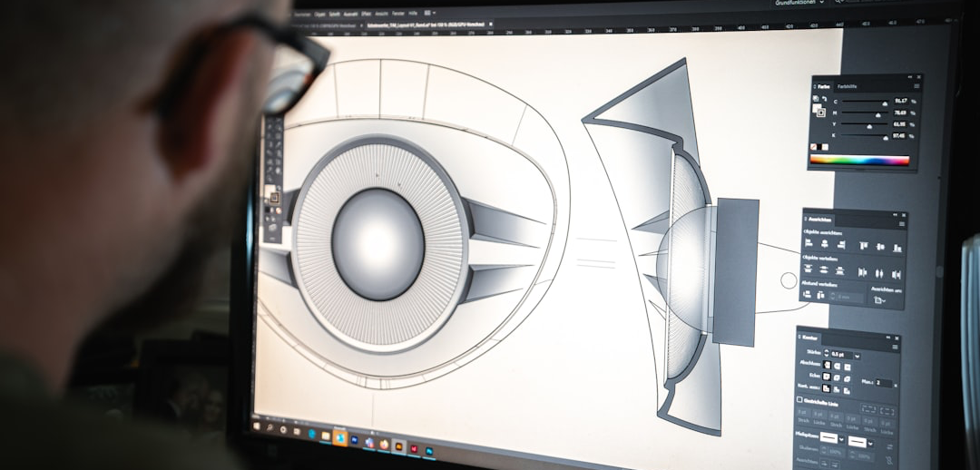The image size is (980, 470).
Task: Distribute objects by horizontal centers
Action: coord(879,273)
